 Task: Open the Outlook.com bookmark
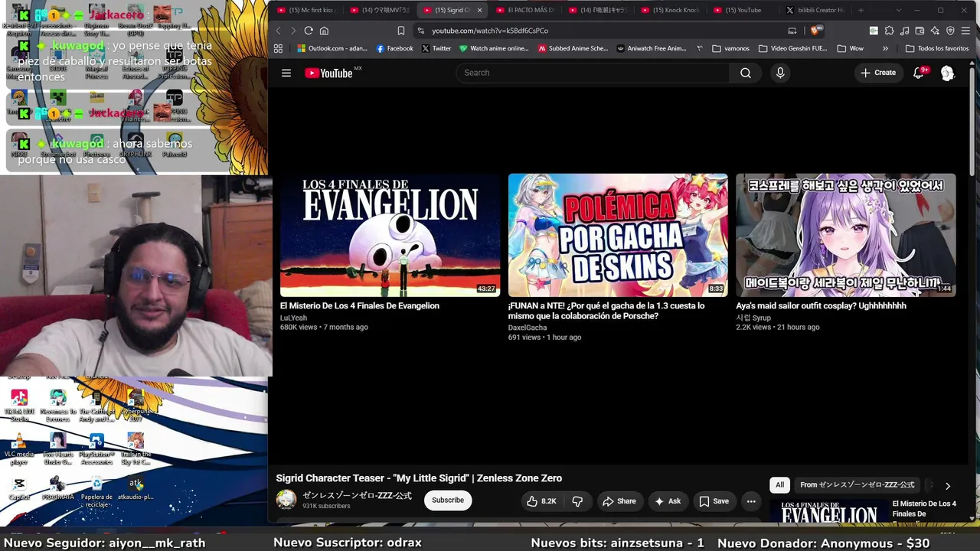(x=332, y=48)
